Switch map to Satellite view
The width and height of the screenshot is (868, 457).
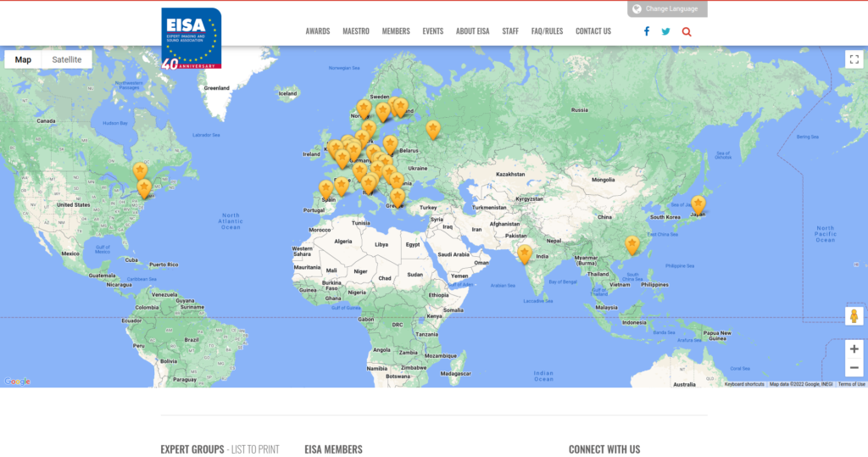pos(67,59)
